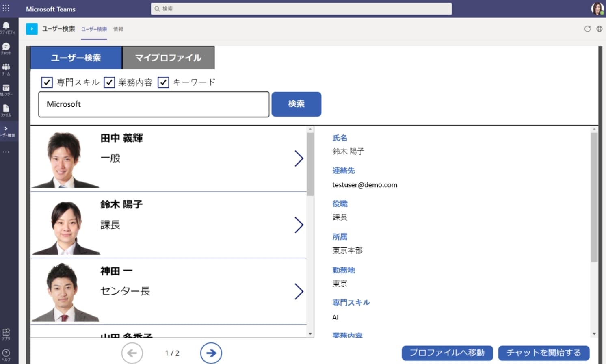Open more apps ellipsis in sidebar
The width and height of the screenshot is (606, 364).
click(x=6, y=152)
